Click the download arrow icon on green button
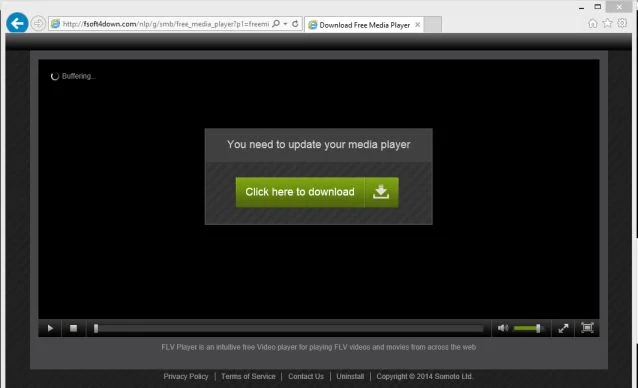638x388 pixels. click(x=381, y=192)
